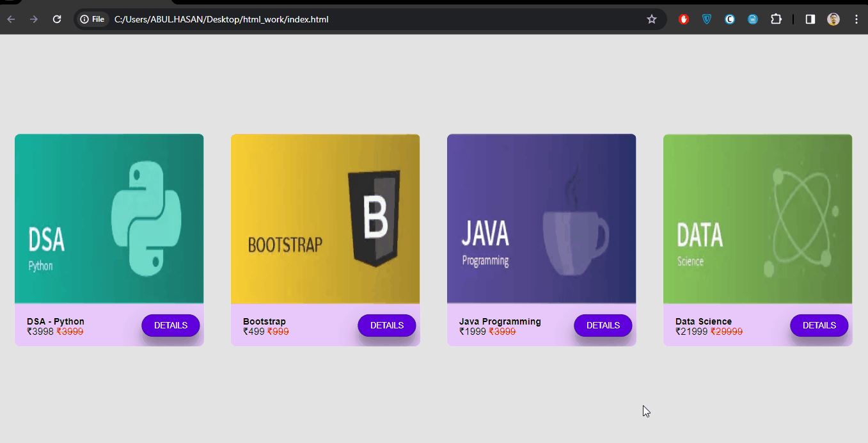The height and width of the screenshot is (443, 868).
Task: Click DETAILS button for Data Science
Action: tap(819, 325)
